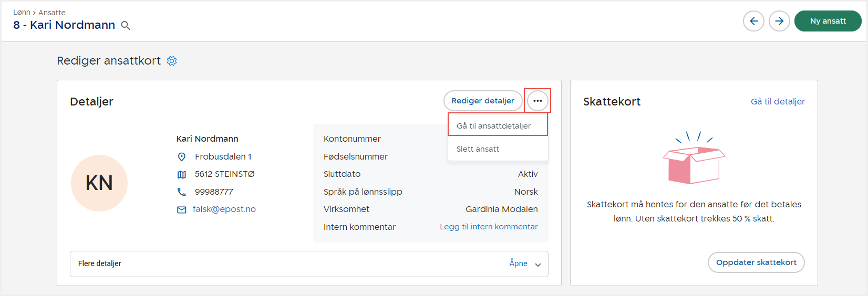
Task: Open the Gå til detaljer link
Action: pyautogui.click(x=778, y=101)
